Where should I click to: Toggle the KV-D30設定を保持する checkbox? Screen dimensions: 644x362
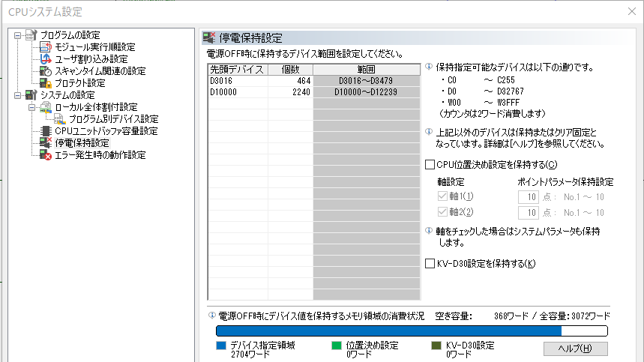pos(430,263)
